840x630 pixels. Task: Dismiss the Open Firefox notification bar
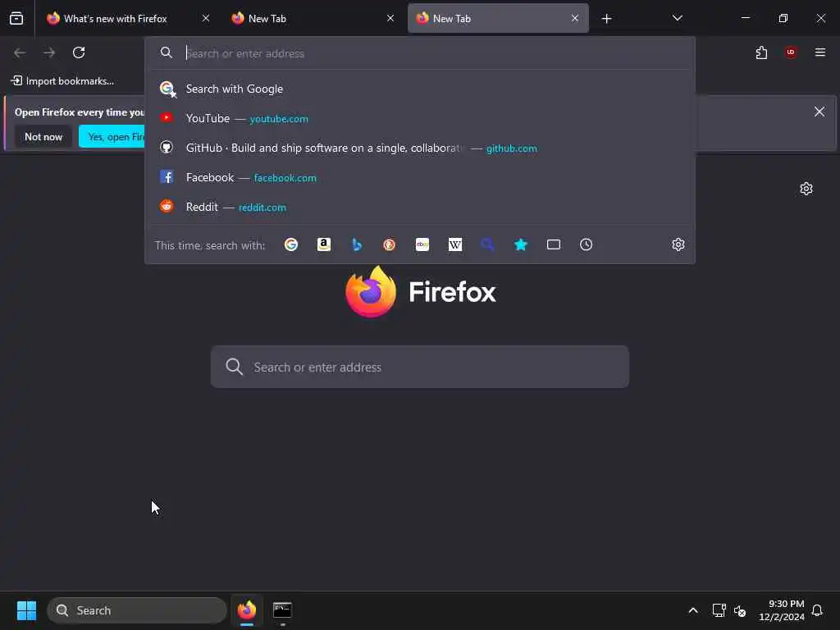[x=819, y=112]
